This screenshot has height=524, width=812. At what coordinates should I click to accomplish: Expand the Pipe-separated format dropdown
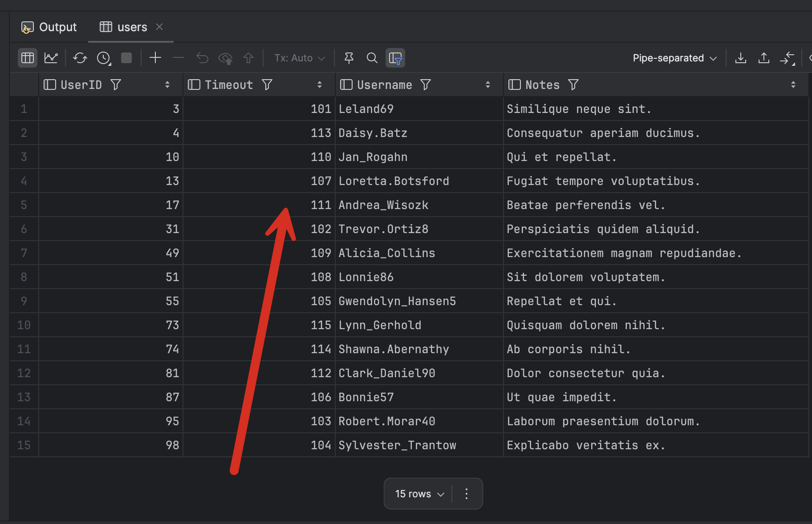click(674, 58)
